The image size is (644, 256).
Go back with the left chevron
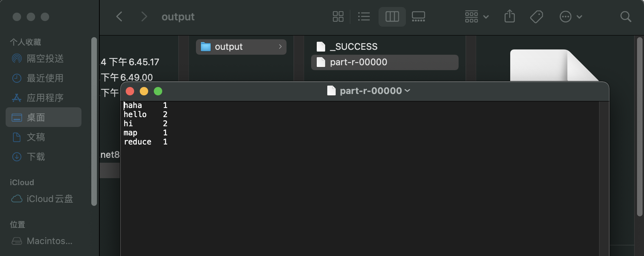coord(119,16)
